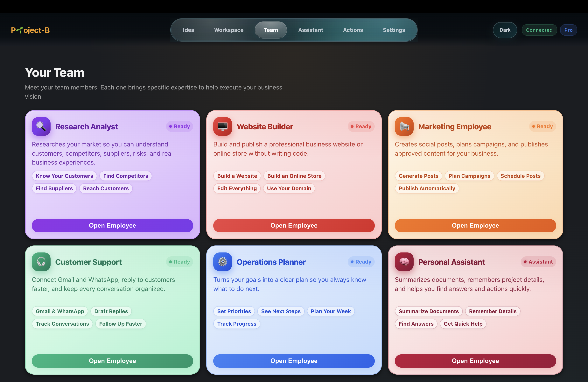This screenshot has height=382, width=588.
Task: Open the Settings tab
Action: 394,30
